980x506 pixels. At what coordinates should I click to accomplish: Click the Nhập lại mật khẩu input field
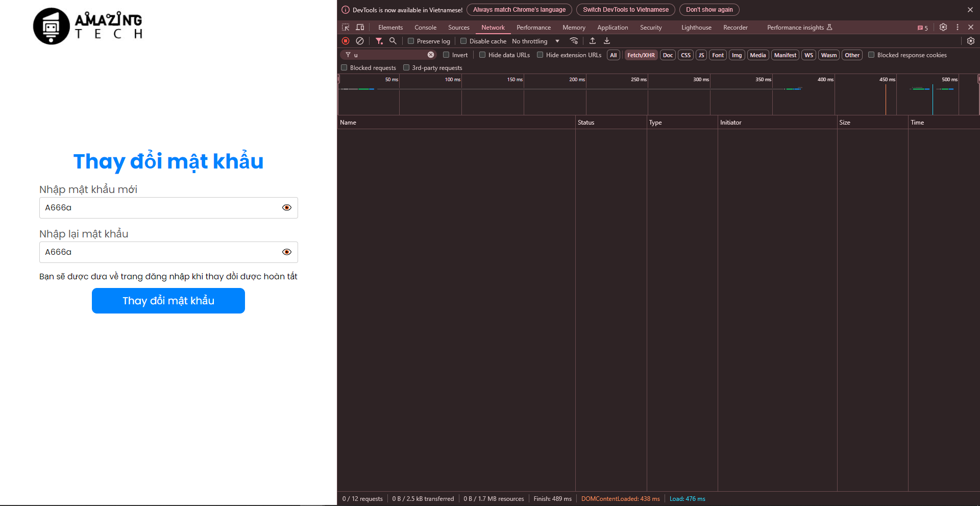(158, 252)
